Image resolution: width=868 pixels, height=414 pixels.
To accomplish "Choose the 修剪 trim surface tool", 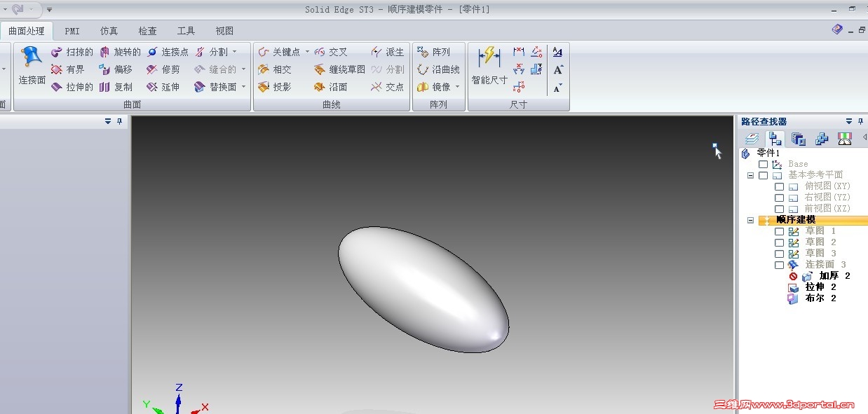I will (x=163, y=69).
